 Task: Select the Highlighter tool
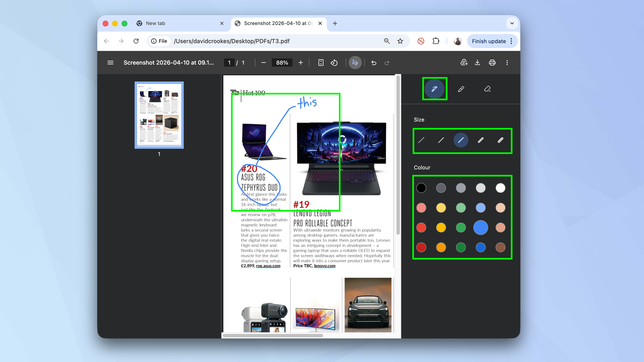tap(461, 89)
